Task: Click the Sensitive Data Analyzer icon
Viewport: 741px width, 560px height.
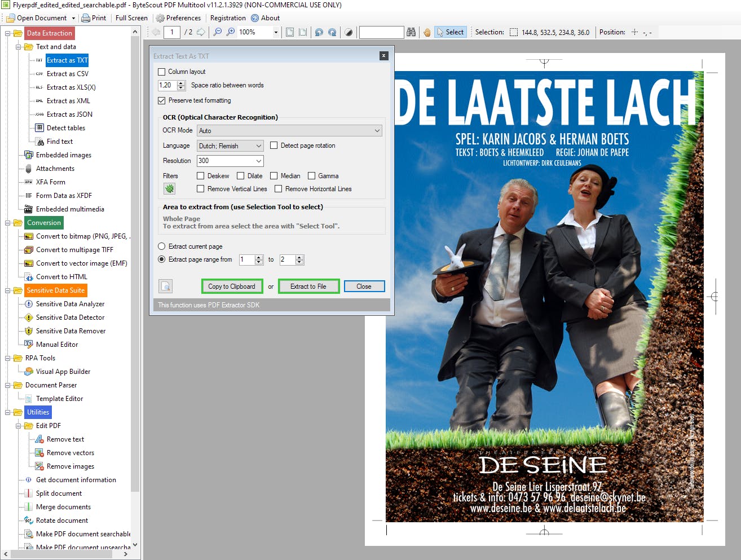Action: click(x=29, y=304)
